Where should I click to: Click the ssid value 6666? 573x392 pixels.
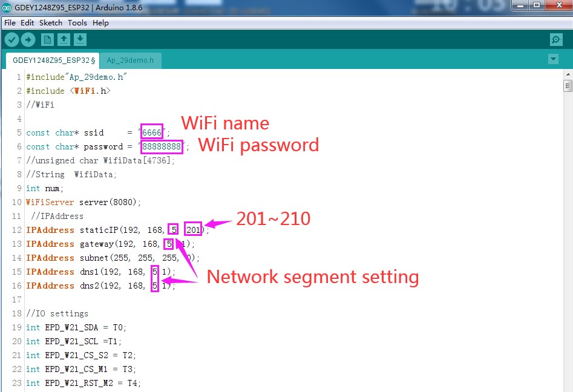[152, 132]
